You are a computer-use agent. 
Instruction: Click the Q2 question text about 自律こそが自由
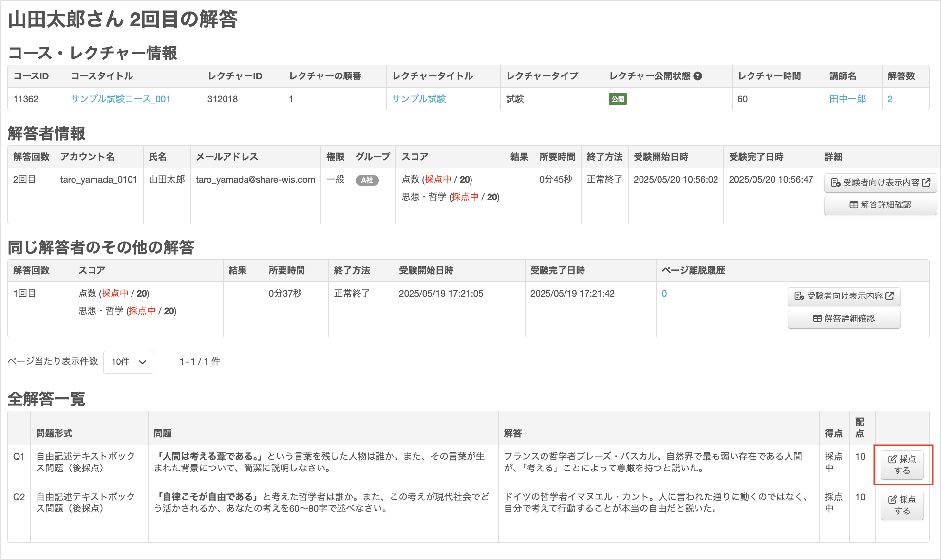321,503
